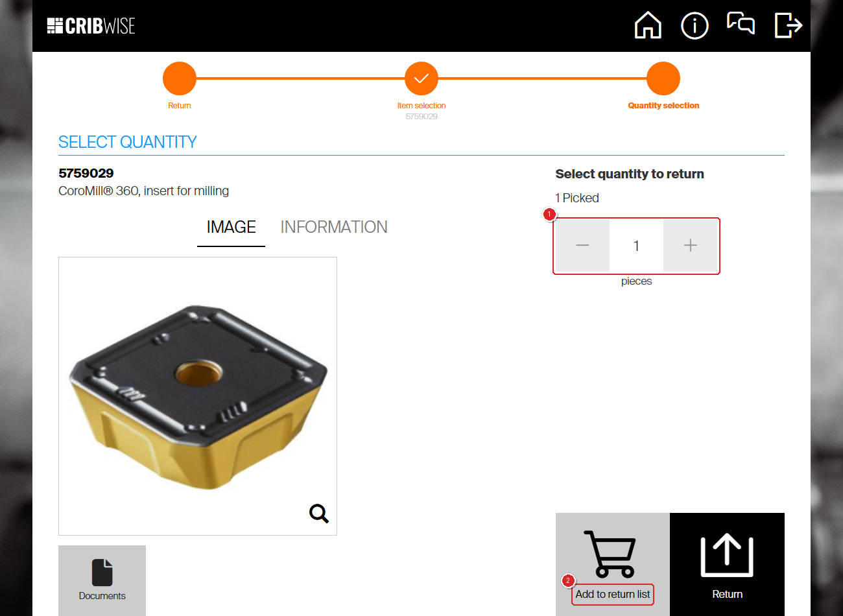Select the IMAGE tab
843x616 pixels.
[x=231, y=227]
